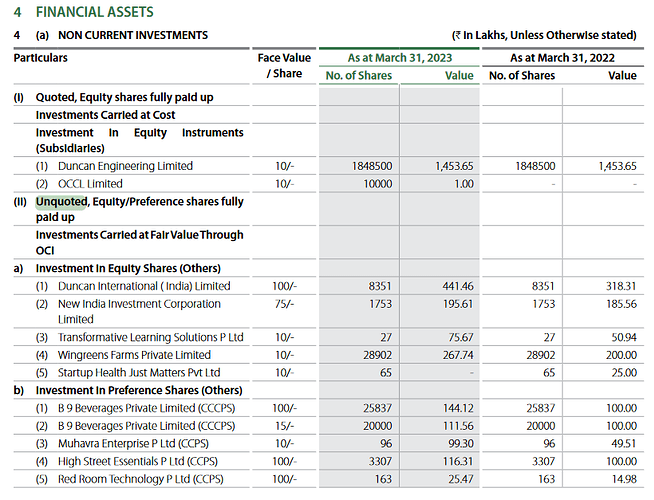
Task: Click the 195.61 value cell
Action: 458,304
